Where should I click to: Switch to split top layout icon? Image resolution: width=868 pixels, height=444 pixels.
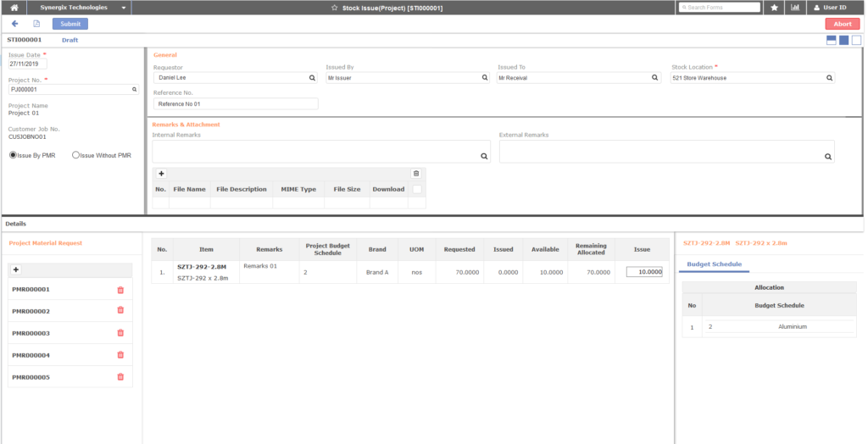pos(831,40)
